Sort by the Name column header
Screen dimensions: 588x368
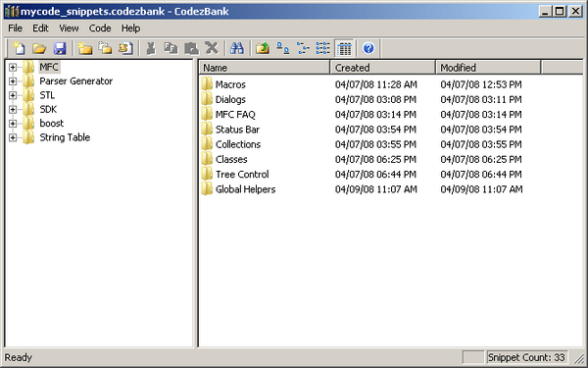[265, 68]
